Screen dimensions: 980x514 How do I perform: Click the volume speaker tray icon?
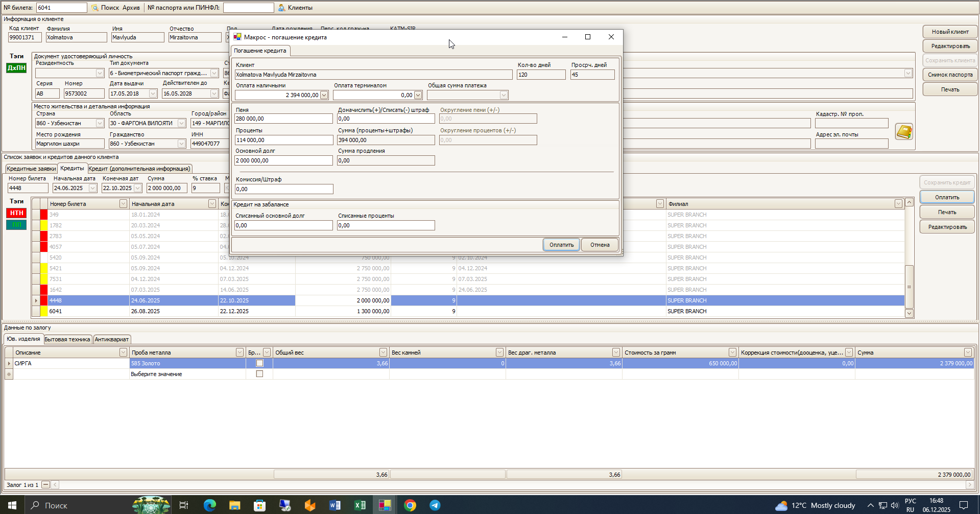pyautogui.click(x=894, y=505)
